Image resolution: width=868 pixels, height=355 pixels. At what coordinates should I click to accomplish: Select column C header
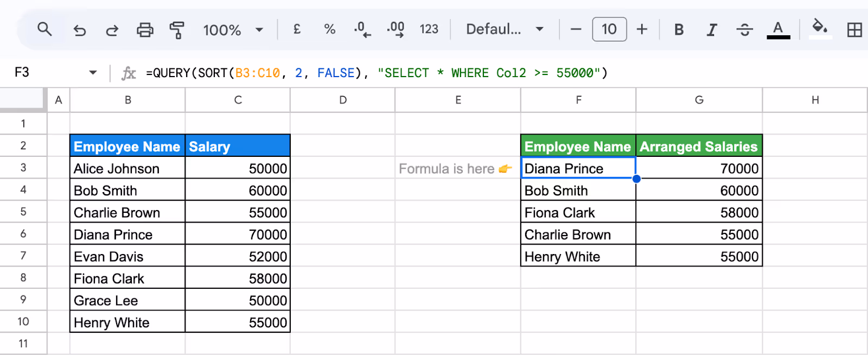click(238, 100)
